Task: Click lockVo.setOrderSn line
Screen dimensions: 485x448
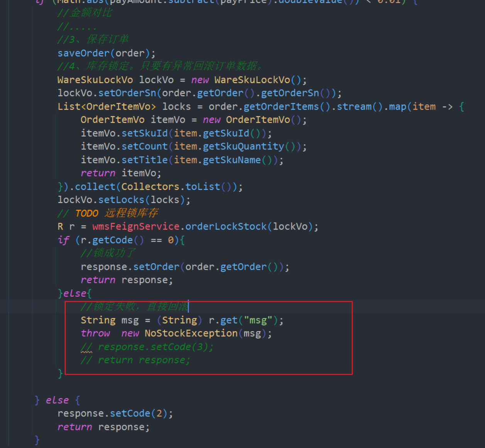Action: click(199, 93)
